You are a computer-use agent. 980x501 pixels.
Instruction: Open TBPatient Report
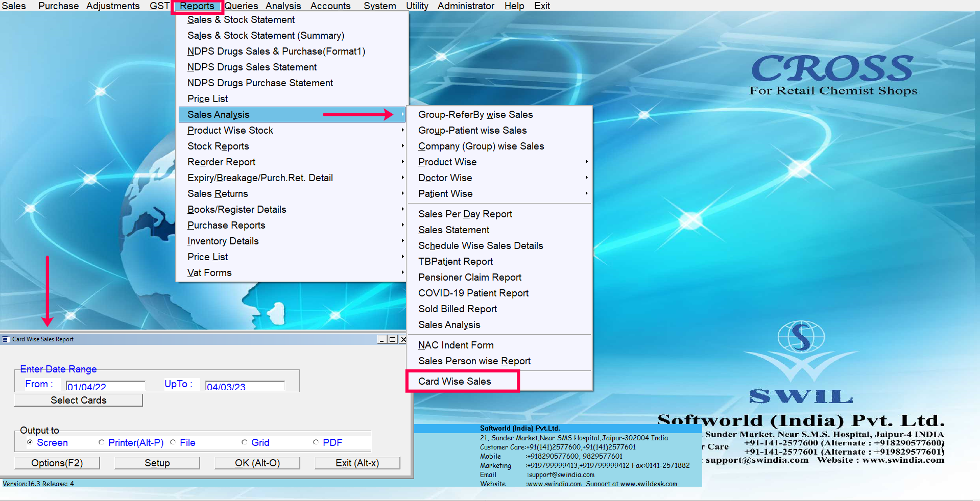499,262
